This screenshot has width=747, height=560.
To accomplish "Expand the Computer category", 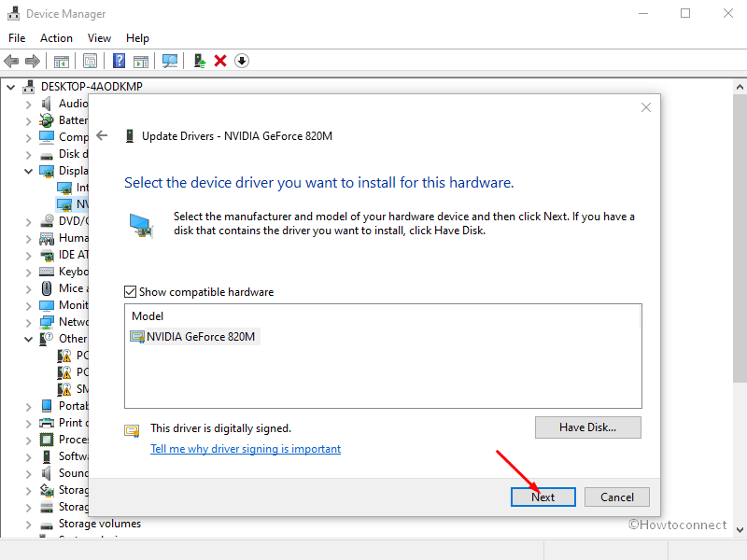I will tap(28, 138).
